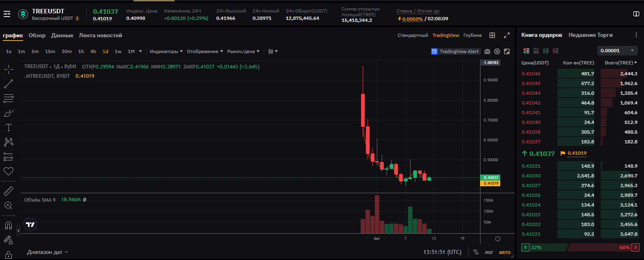The image size is (644, 260).
Task: Click ask price 0.41046 row
Action: 580,74
